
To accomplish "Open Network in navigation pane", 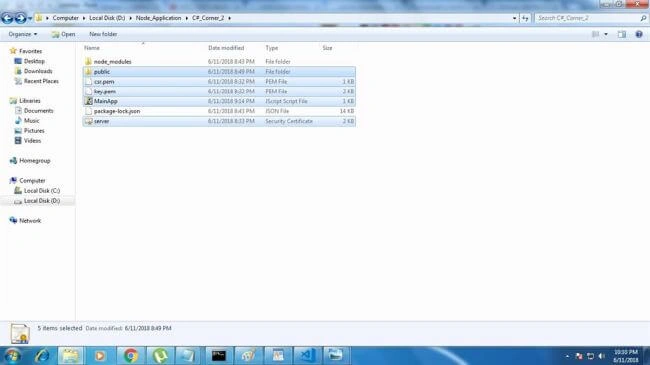I will (x=30, y=221).
